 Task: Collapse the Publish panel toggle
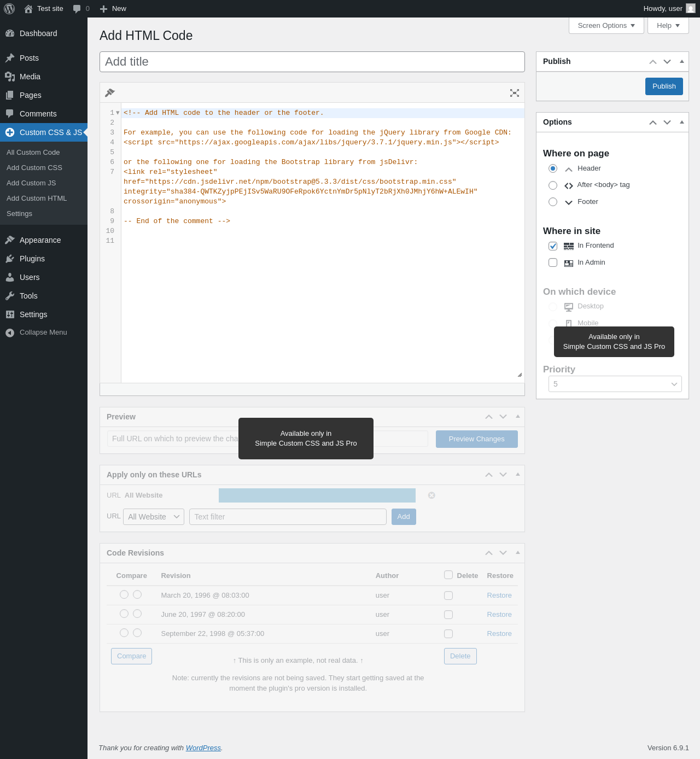682,61
